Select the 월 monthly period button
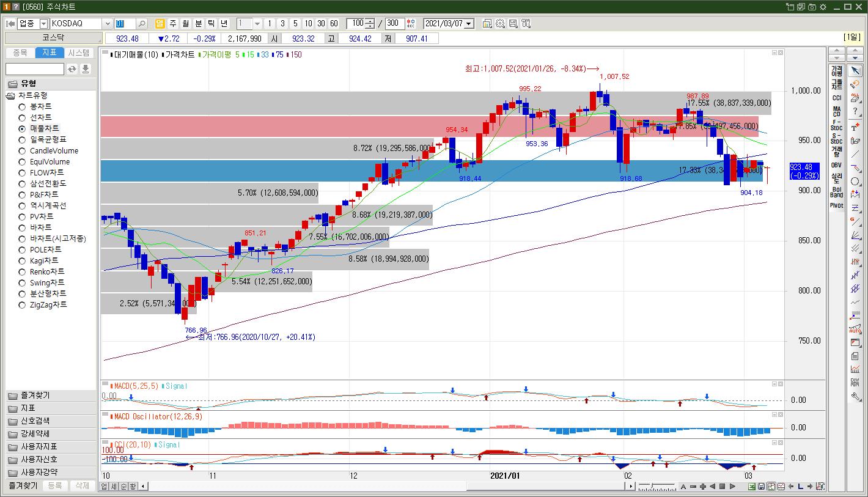868x497 pixels. (186, 24)
